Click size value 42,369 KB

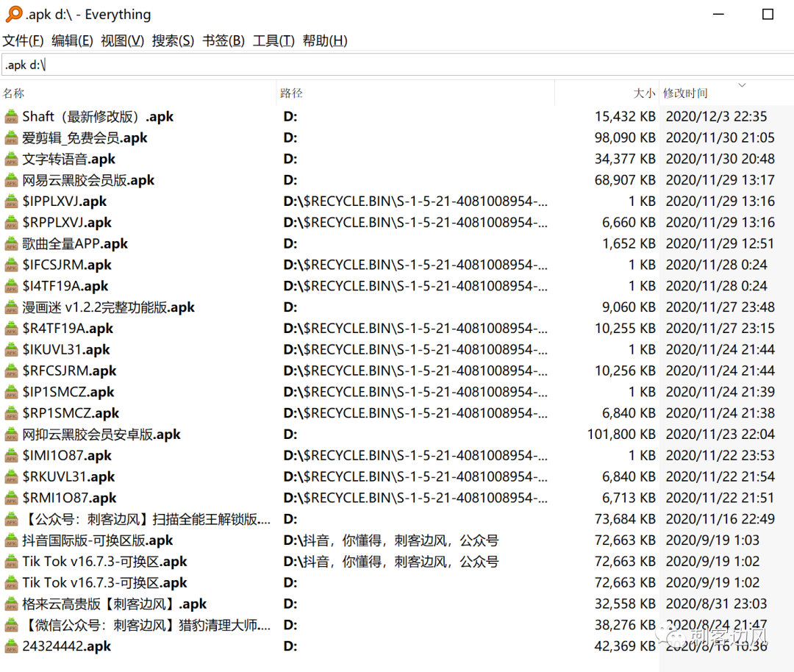coord(625,647)
